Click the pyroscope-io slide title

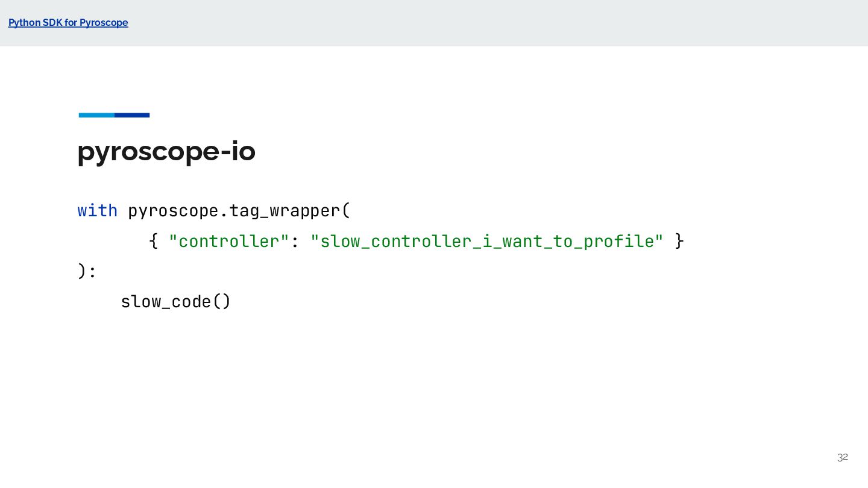166,151
